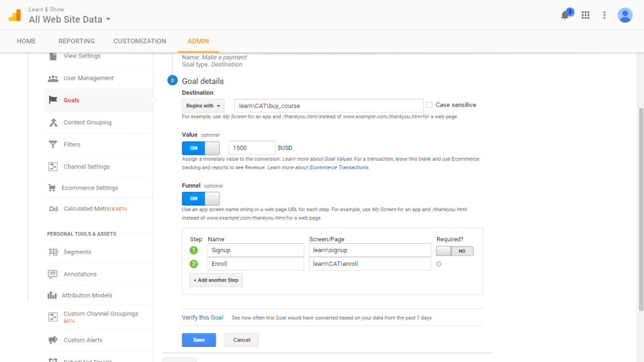Click Add another Step button

point(216,280)
